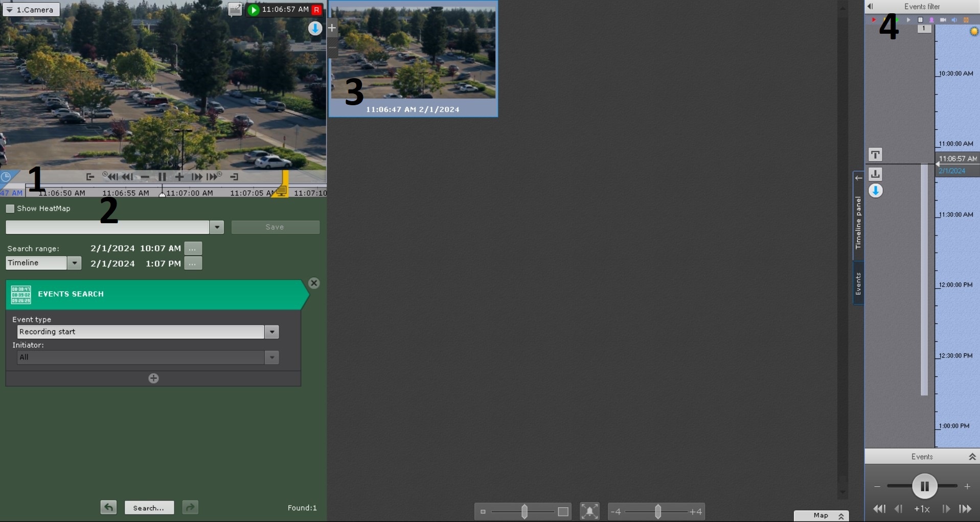Click the undo arrow beside Search button
The image size is (980, 522).
(x=108, y=507)
